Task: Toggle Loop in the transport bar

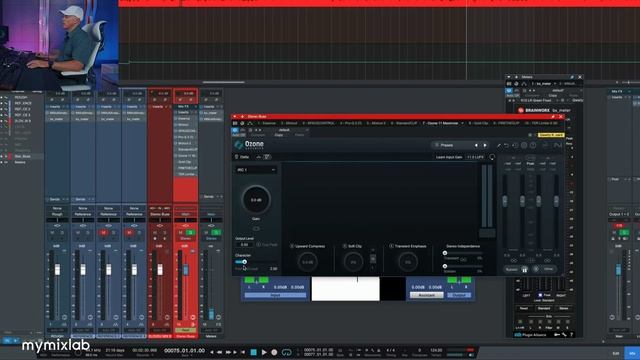Action: [x=287, y=352]
